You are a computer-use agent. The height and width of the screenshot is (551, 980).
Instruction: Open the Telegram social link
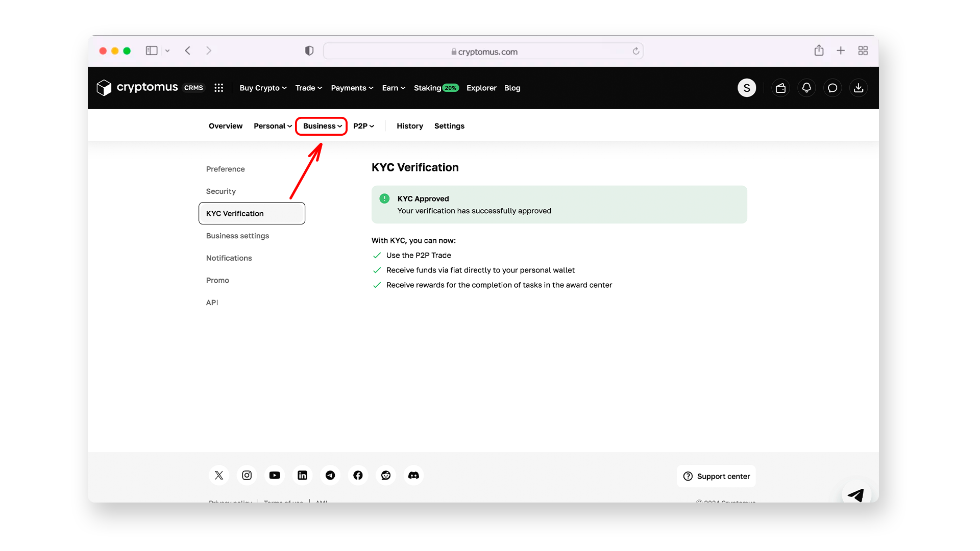[330, 475]
